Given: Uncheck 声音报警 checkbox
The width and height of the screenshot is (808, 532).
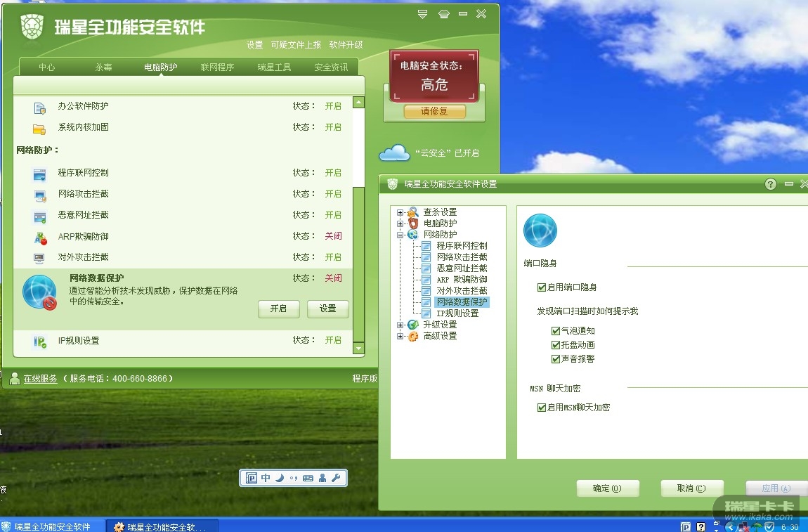Looking at the screenshot, I should tap(556, 359).
